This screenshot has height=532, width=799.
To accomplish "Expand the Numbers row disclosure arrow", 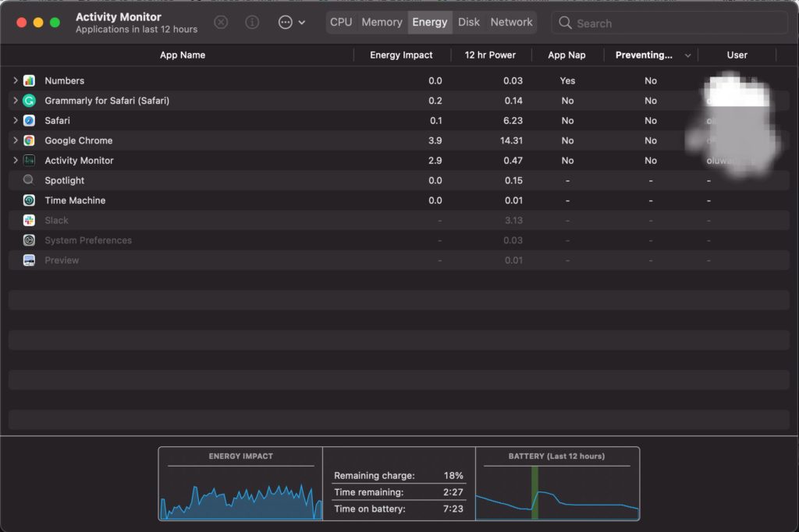I will pos(16,80).
